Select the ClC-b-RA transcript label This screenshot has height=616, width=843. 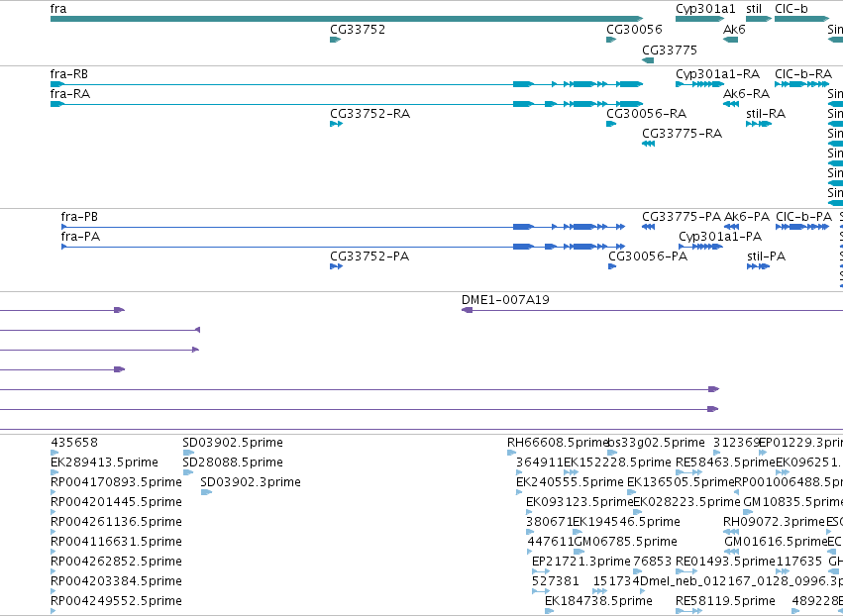pos(803,74)
